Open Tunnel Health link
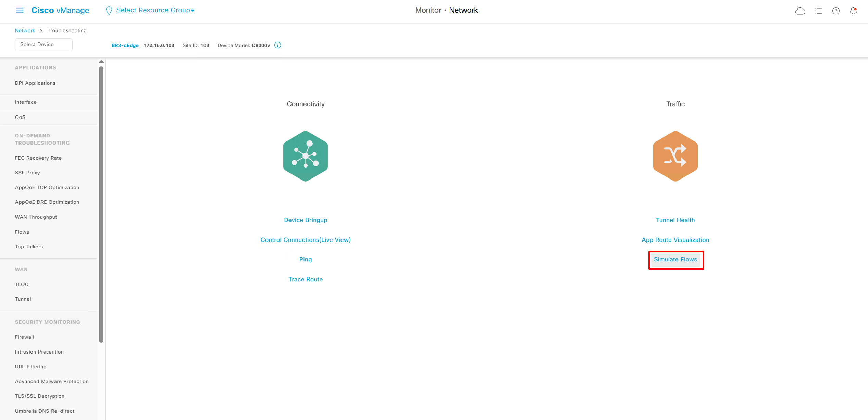868x420 pixels. (675, 220)
